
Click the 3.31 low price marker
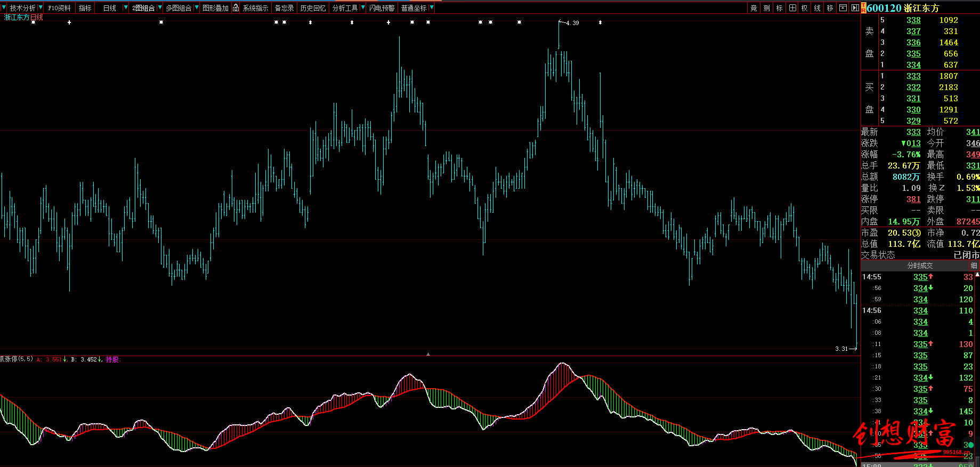pos(841,349)
